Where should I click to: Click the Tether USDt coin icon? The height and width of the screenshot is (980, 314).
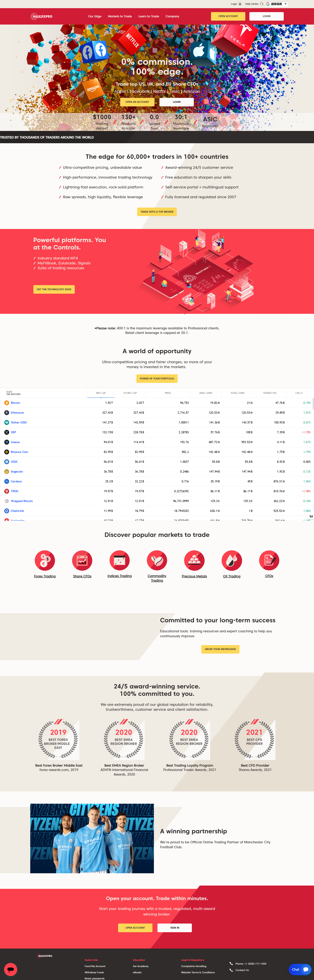pyautogui.click(x=7, y=423)
